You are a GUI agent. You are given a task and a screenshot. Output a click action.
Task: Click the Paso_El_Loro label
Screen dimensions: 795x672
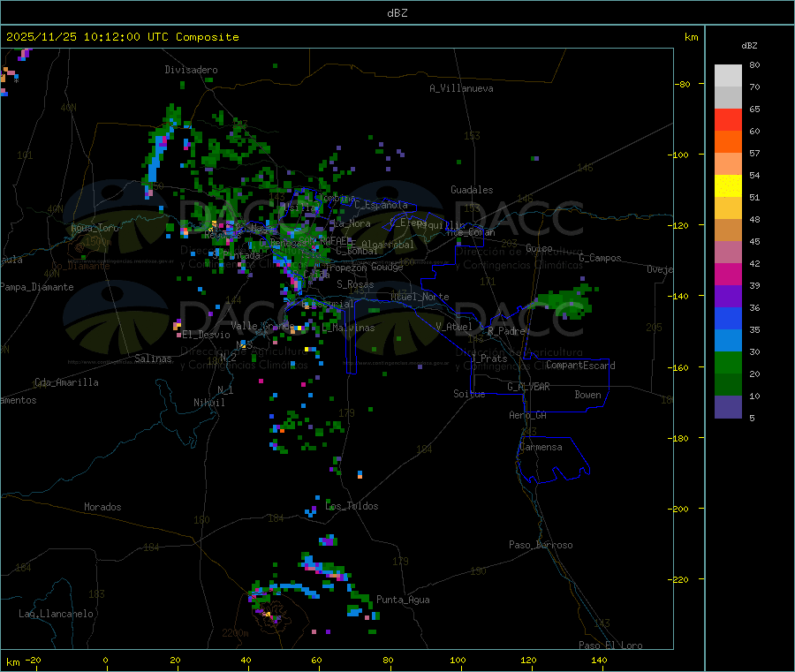[x=610, y=646]
